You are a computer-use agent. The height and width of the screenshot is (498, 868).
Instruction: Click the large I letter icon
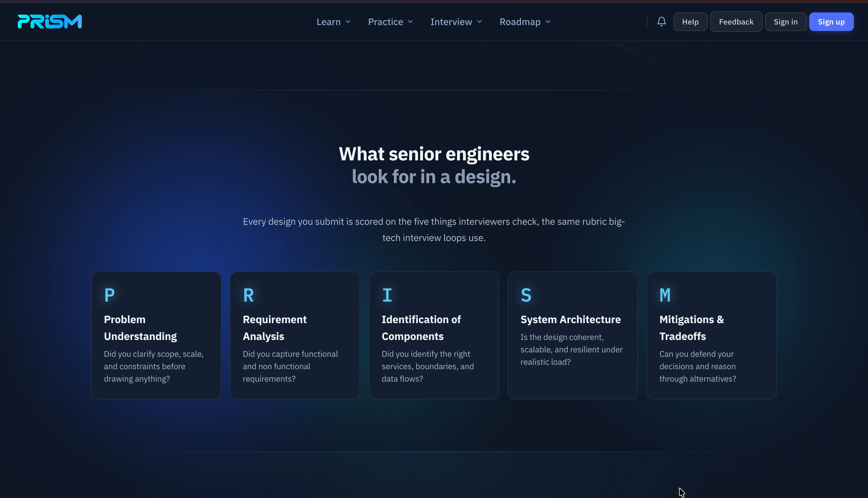tap(387, 295)
